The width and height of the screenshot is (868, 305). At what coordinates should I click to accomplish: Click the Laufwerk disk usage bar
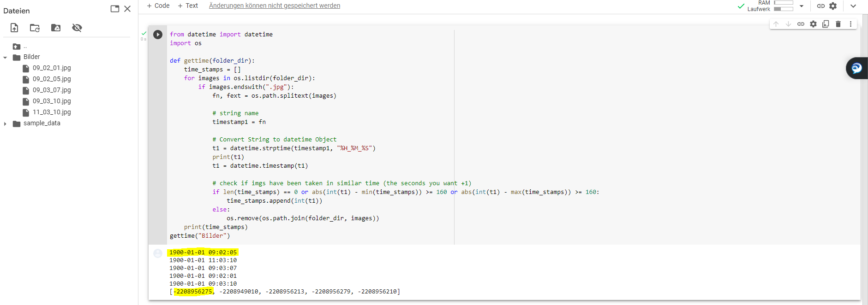click(x=784, y=9)
